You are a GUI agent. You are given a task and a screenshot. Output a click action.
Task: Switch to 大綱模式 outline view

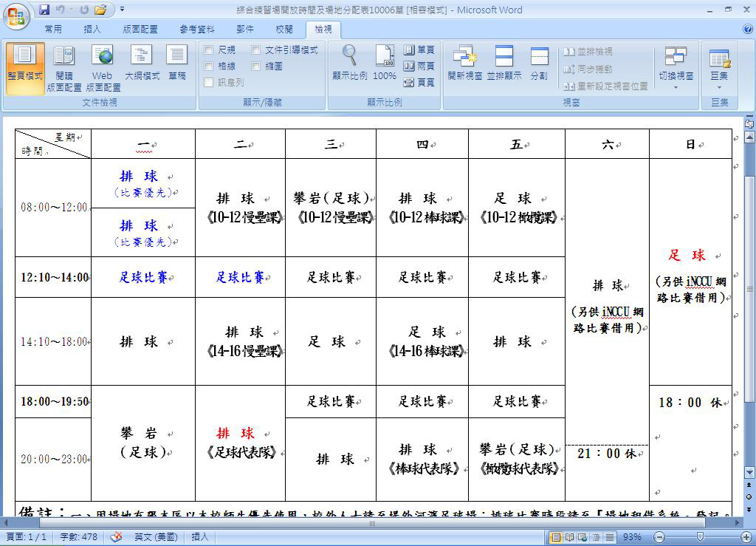tap(142, 64)
